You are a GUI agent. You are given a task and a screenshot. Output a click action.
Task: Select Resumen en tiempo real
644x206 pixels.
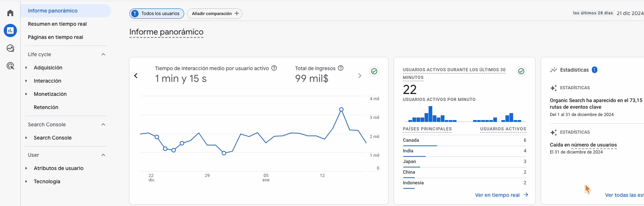(x=57, y=24)
